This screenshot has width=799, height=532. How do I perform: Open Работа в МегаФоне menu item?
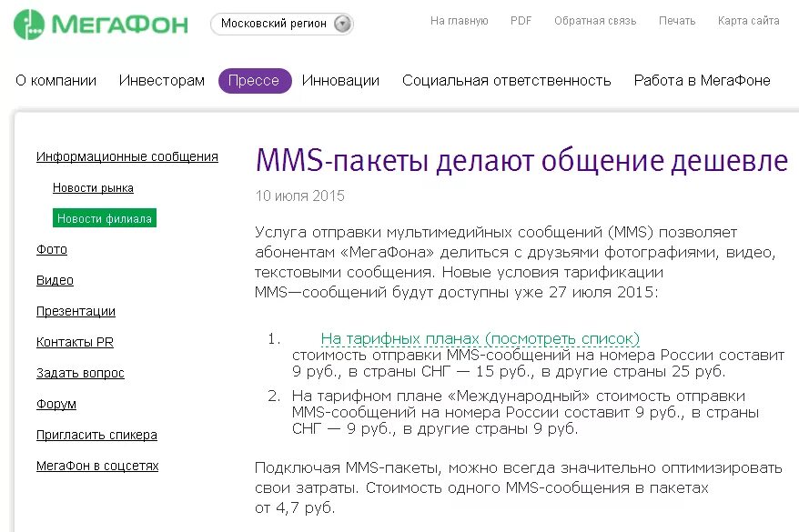click(x=703, y=80)
